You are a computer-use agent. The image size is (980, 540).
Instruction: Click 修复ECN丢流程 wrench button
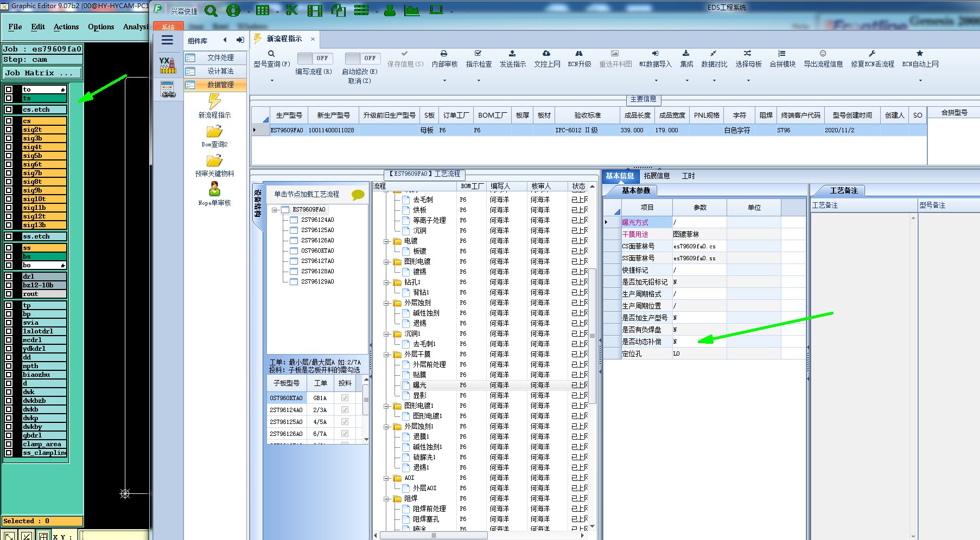tap(872, 59)
